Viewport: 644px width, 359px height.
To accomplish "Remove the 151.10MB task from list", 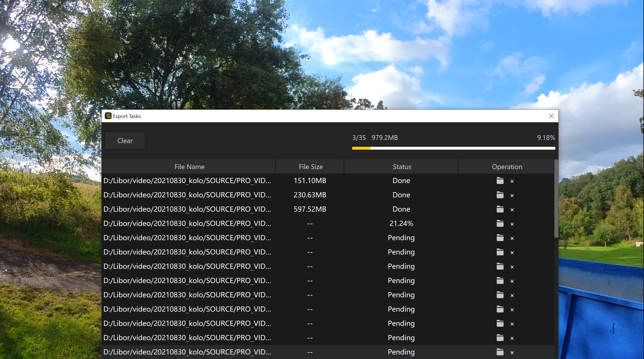I will click(x=512, y=181).
